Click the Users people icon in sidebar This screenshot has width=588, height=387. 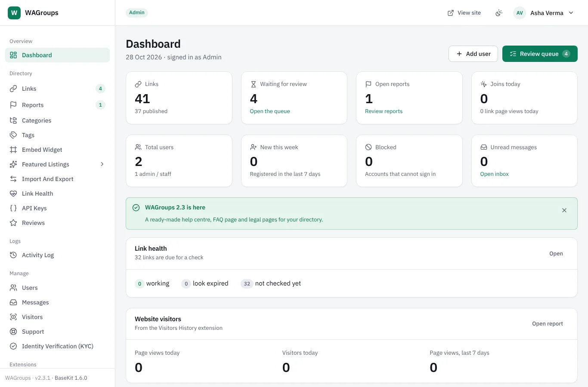click(13, 288)
